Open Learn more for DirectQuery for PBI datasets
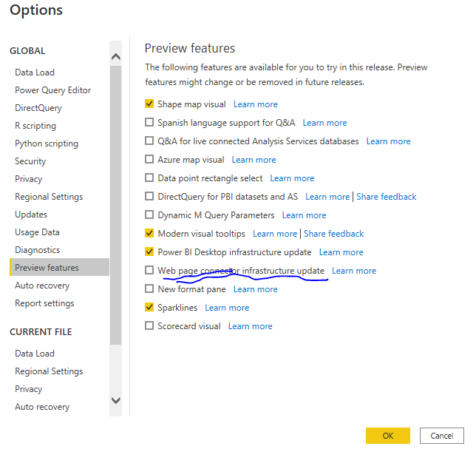 327,197
